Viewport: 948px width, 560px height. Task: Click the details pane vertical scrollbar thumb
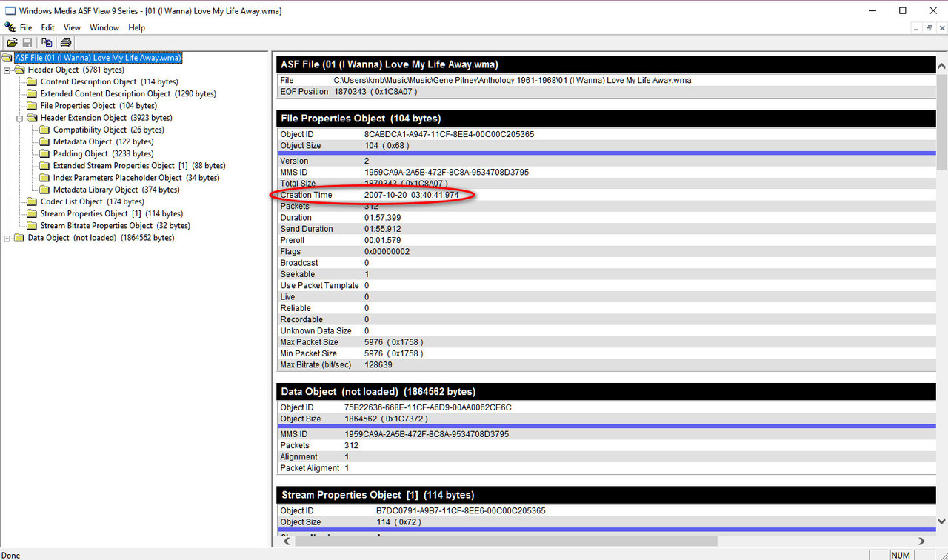(x=941, y=121)
